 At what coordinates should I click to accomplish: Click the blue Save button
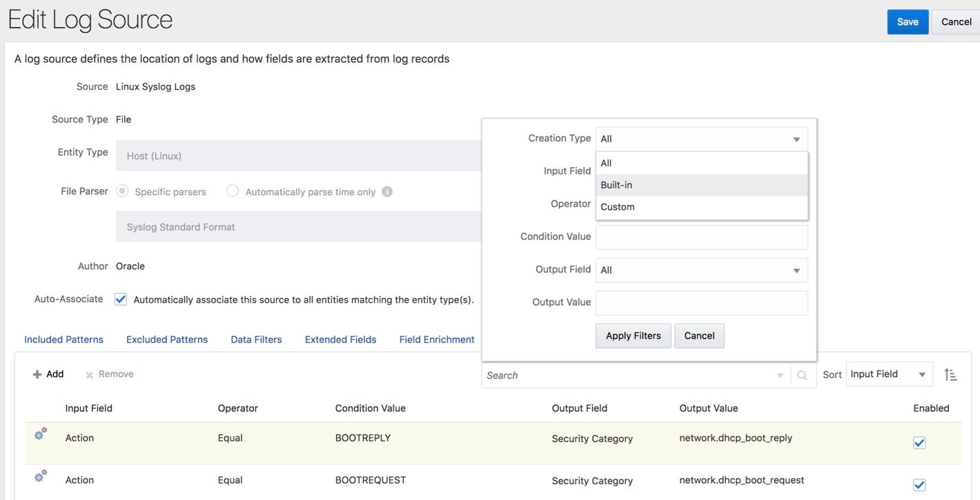907,22
